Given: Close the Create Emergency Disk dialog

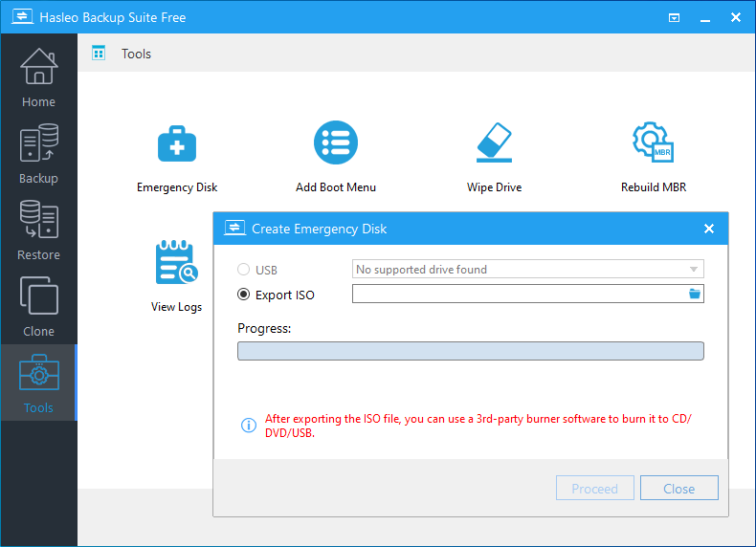Looking at the screenshot, I should coord(709,229).
